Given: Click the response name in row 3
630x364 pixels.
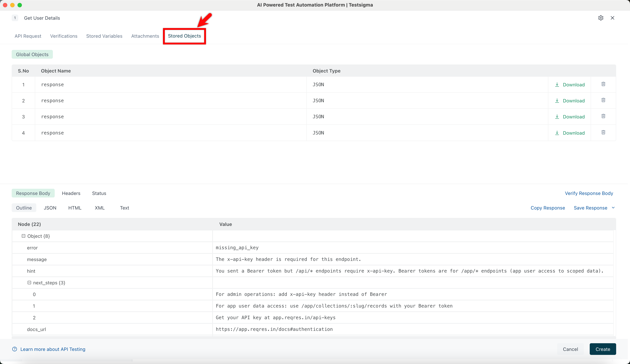Looking at the screenshot, I should 52,117.
